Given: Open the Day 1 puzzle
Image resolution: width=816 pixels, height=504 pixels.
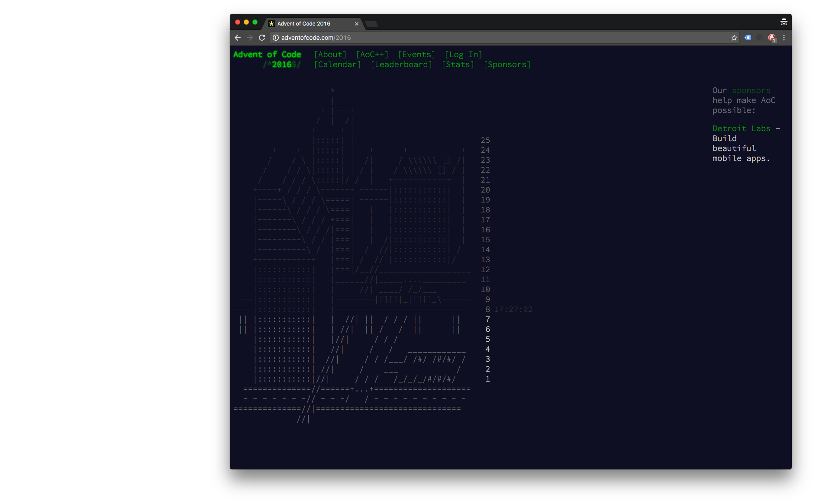Looking at the screenshot, I should click(487, 379).
